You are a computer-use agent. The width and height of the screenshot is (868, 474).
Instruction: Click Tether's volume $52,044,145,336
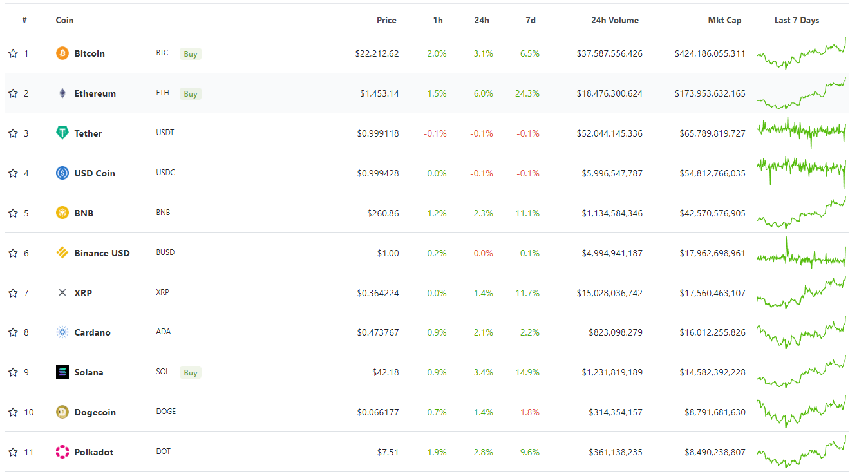(610, 133)
